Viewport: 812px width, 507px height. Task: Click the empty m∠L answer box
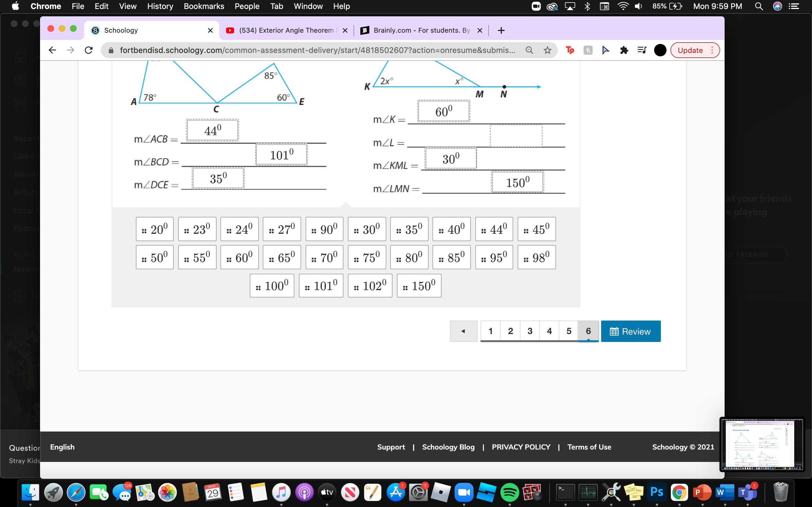pyautogui.click(x=516, y=136)
